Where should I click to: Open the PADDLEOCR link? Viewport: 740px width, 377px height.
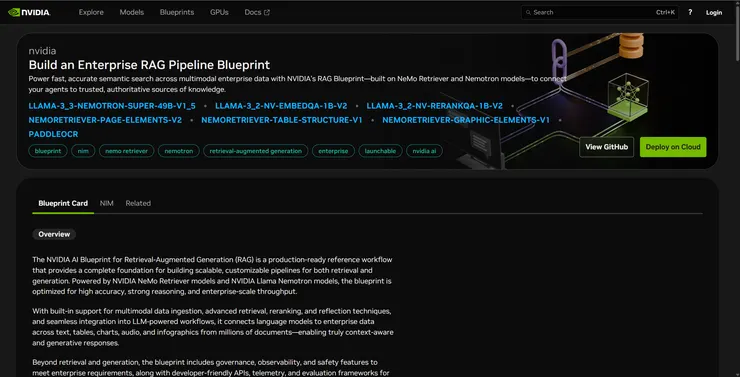coord(53,134)
